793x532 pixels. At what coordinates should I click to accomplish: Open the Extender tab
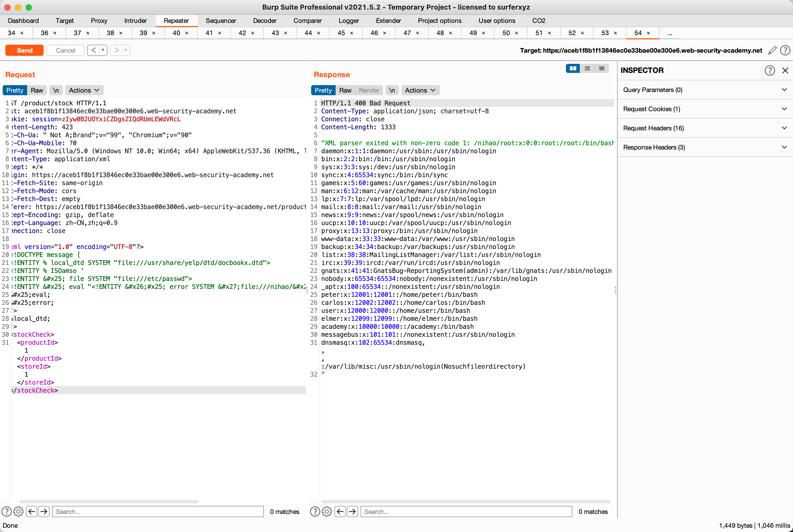tap(388, 21)
